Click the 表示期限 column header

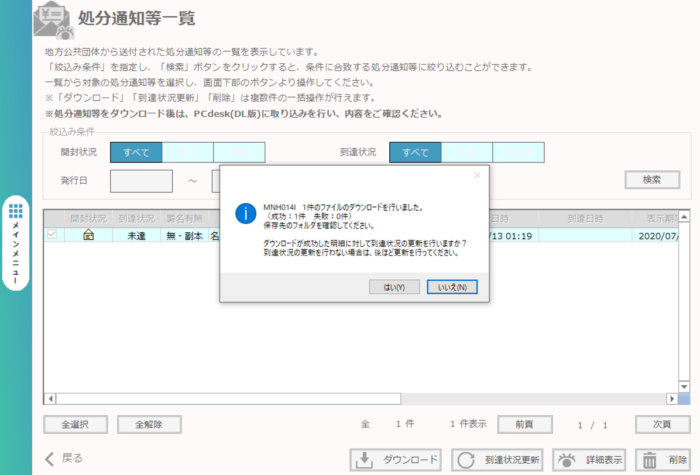coord(655,219)
